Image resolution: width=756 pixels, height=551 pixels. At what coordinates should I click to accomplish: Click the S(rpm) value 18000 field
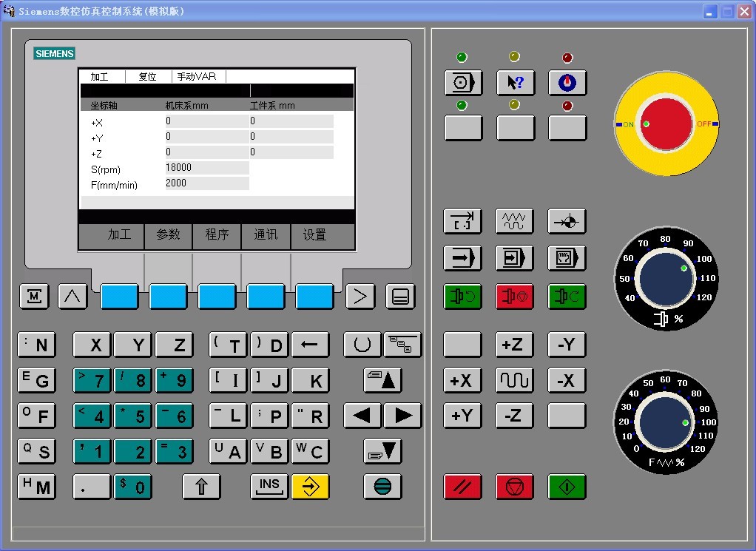click(x=207, y=168)
